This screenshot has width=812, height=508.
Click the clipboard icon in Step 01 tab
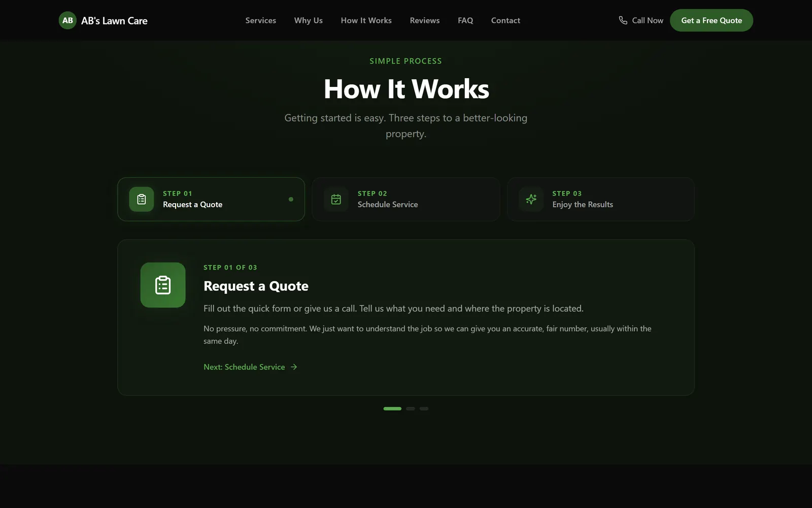[142, 199]
